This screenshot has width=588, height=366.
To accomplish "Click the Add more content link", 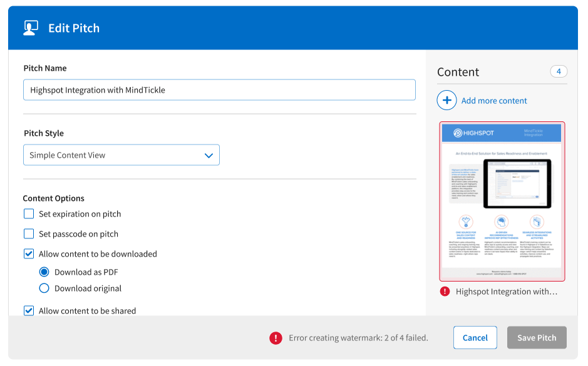I will 494,101.
